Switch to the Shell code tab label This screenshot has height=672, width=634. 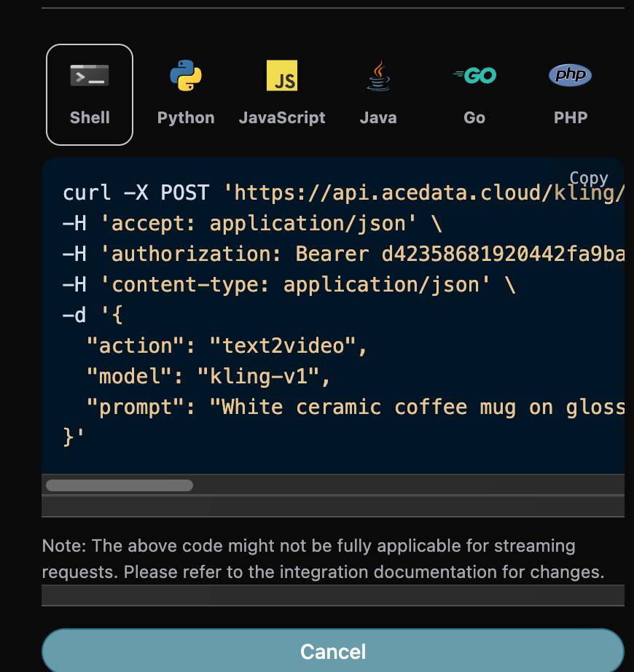(x=90, y=118)
